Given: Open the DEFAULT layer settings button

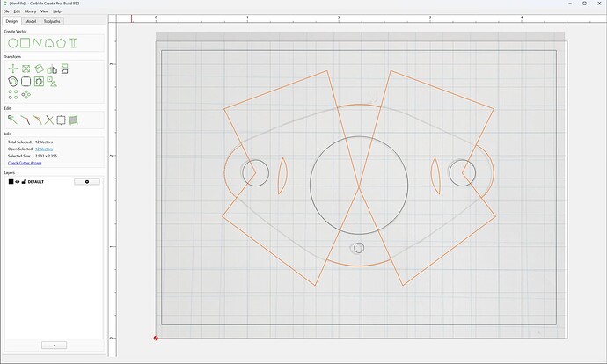Looking at the screenshot, I should [87, 182].
